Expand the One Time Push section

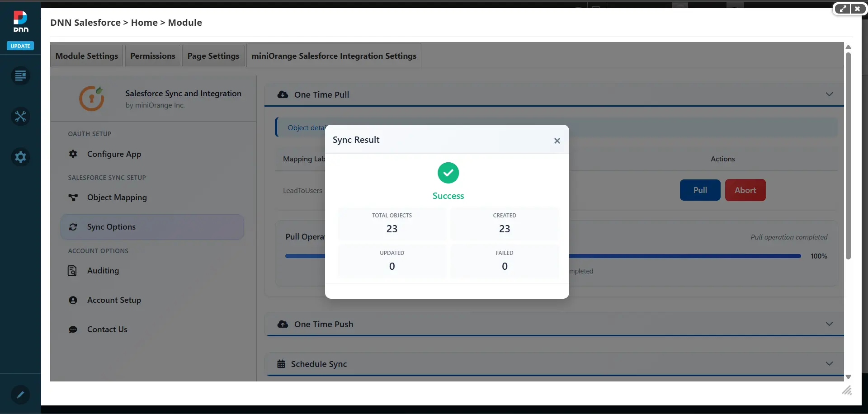tap(829, 324)
